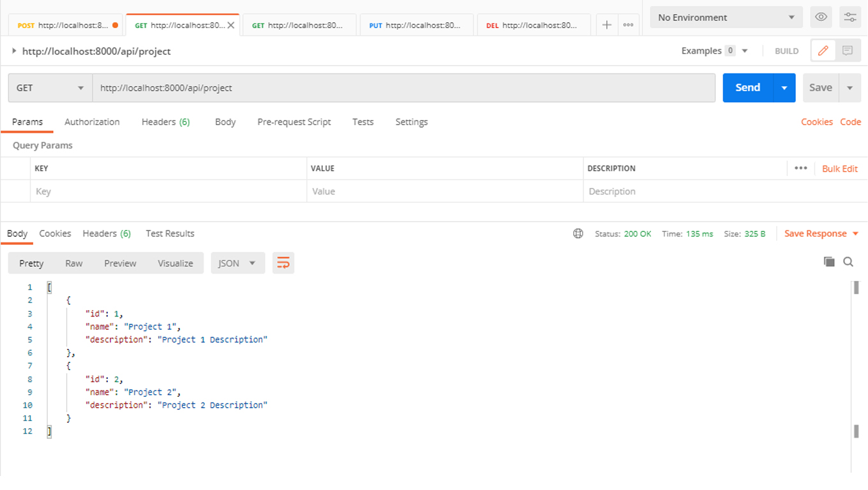Image resolution: width=868 pixels, height=490 pixels.
Task: Toggle line wrapping in the response viewer
Action: (283, 262)
